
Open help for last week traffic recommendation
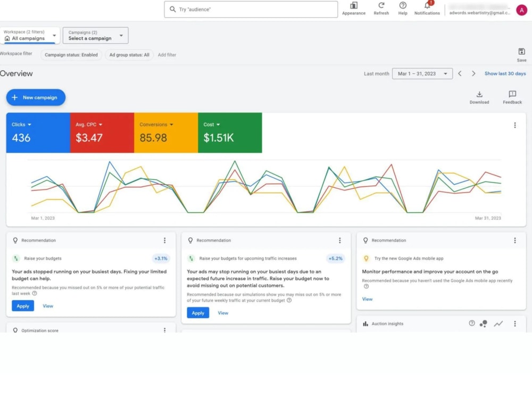tap(34, 294)
